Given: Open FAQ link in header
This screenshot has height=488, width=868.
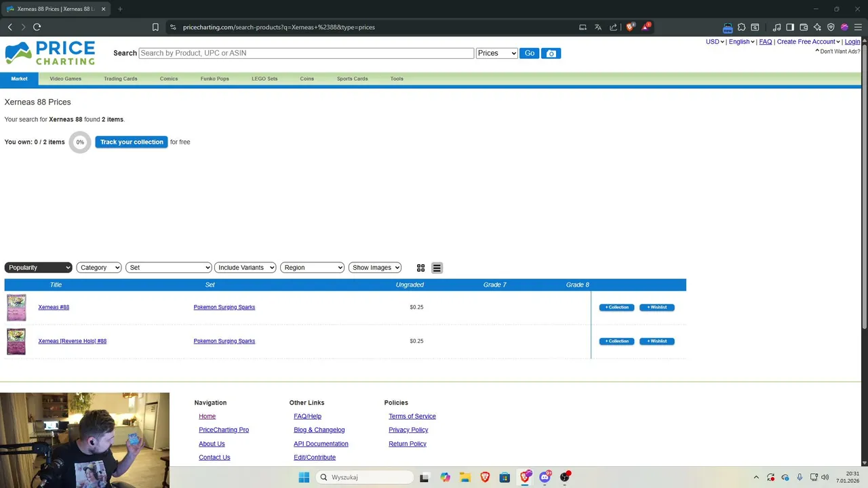Looking at the screenshot, I should [x=766, y=42].
